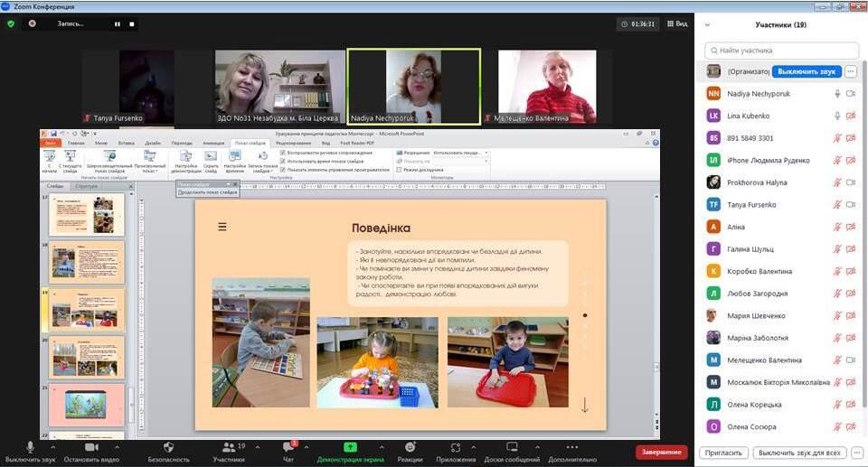Viewport: 868px width, 467px height.
Task: Click down arrow icon on slide
Action: click(x=585, y=405)
